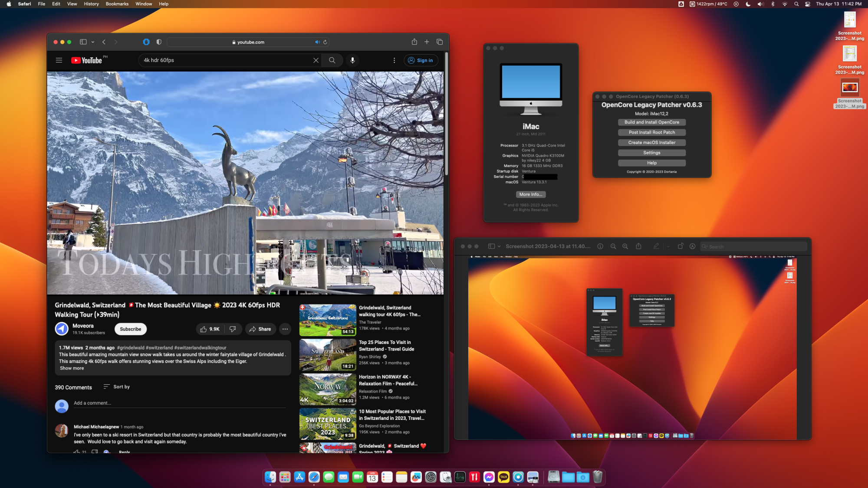Enable the highlight pen in Preview
Image resolution: width=868 pixels, height=488 pixels.
click(656, 246)
